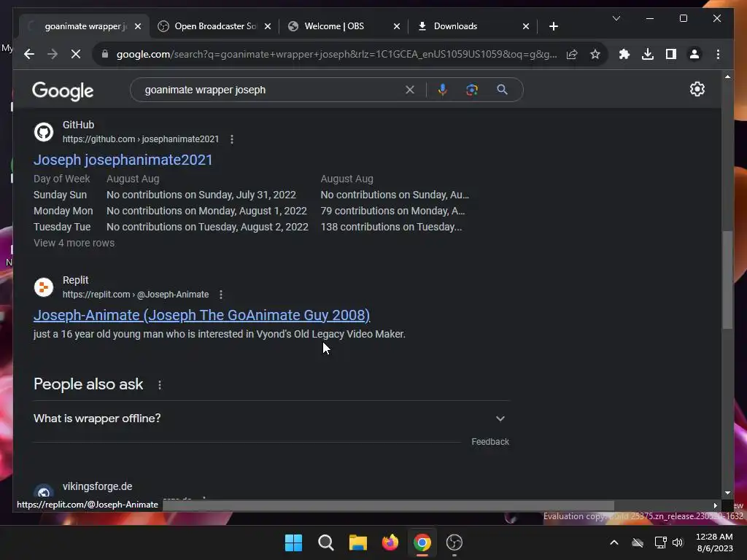The image size is (747, 560).
Task: Click the Replit favicon in results
Action: pyautogui.click(x=44, y=287)
